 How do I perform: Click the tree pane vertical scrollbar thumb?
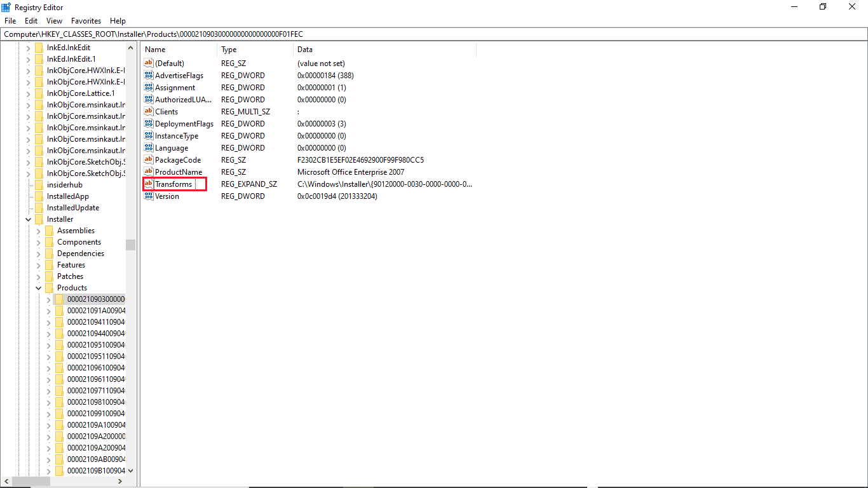[130, 245]
